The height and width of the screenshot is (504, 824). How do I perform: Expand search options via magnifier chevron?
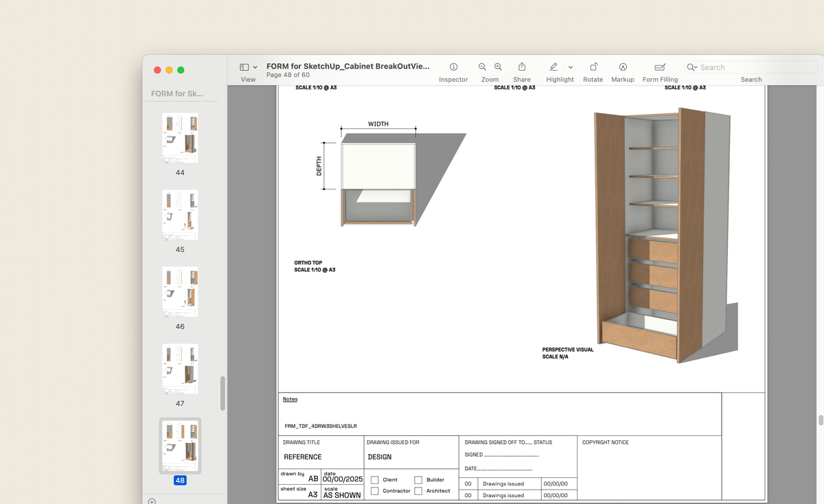[x=693, y=67]
